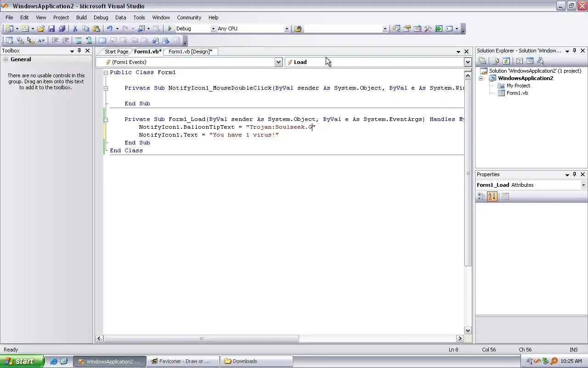
Task: Toggle auto-hide pin on Toolbox panel
Action: tap(79, 51)
